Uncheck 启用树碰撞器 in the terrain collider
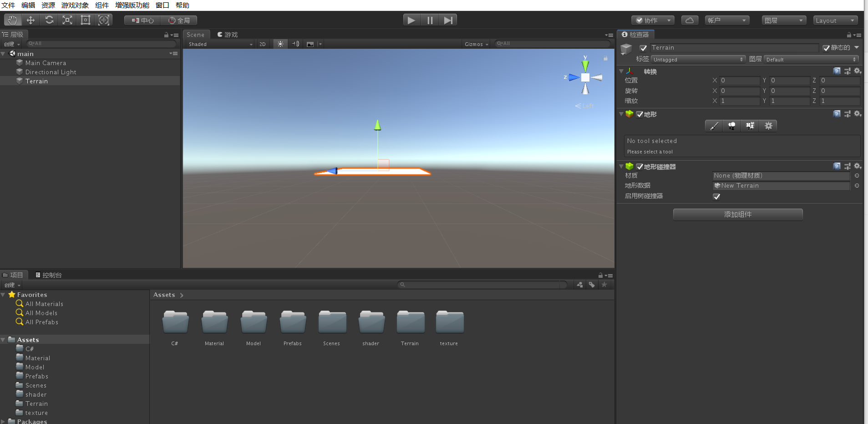868x424 pixels. click(x=717, y=196)
